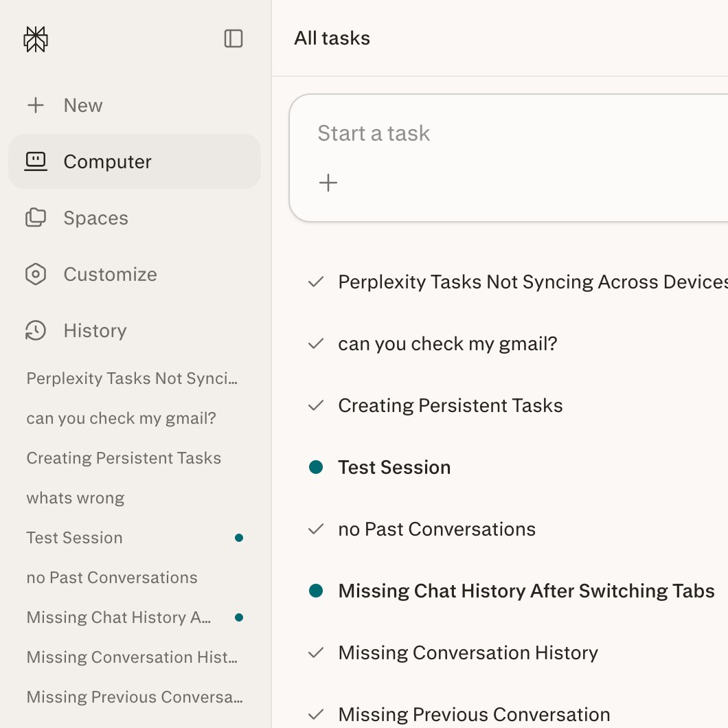The height and width of the screenshot is (728, 728).
Task: Click the All tasks page heading
Action: (x=332, y=38)
